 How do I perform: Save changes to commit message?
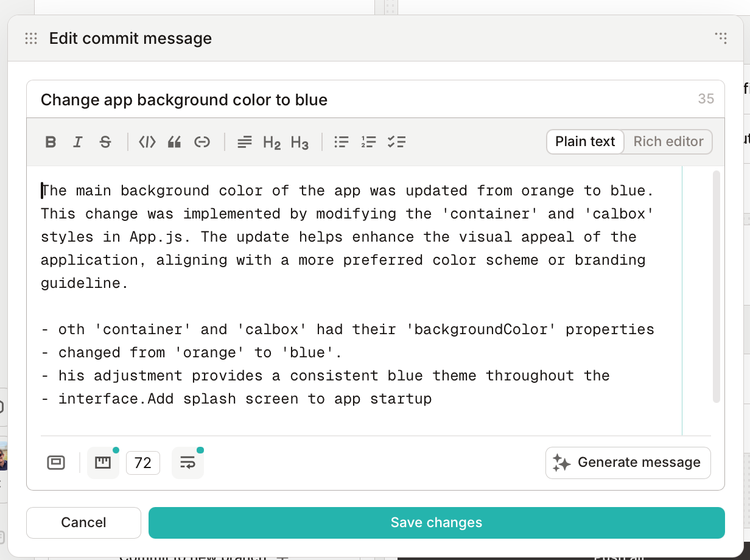click(x=436, y=523)
